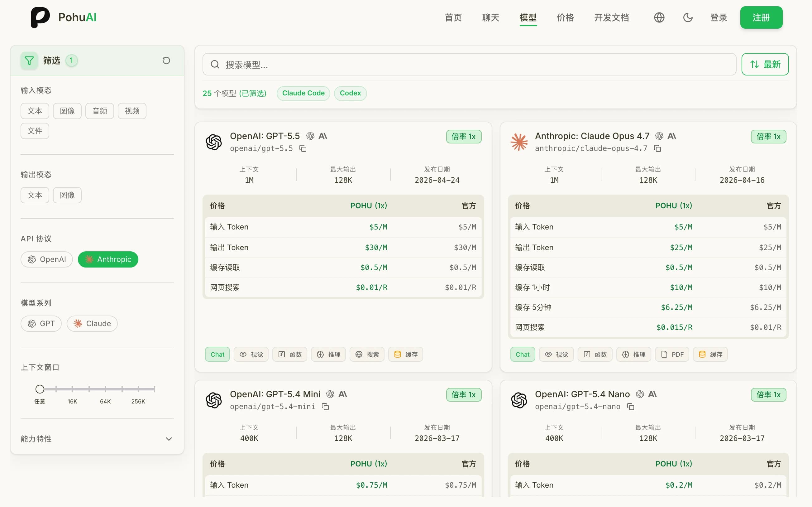Click the 倍率 1x badge on GPT-5.5

(x=464, y=137)
